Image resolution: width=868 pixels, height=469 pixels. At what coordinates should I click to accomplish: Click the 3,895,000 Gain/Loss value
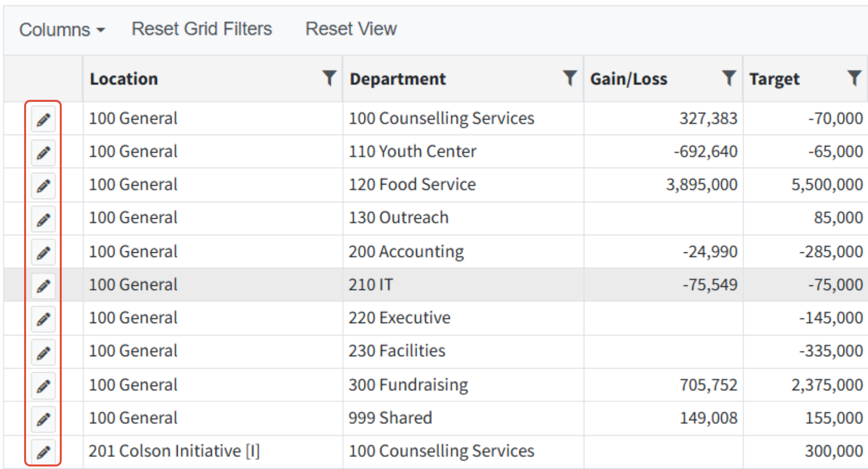[x=701, y=185]
